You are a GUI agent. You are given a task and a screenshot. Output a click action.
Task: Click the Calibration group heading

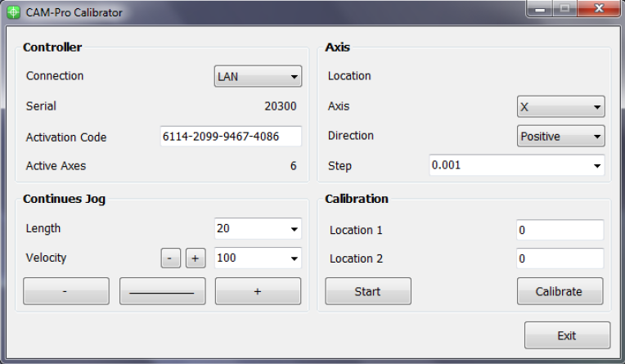pos(357,199)
